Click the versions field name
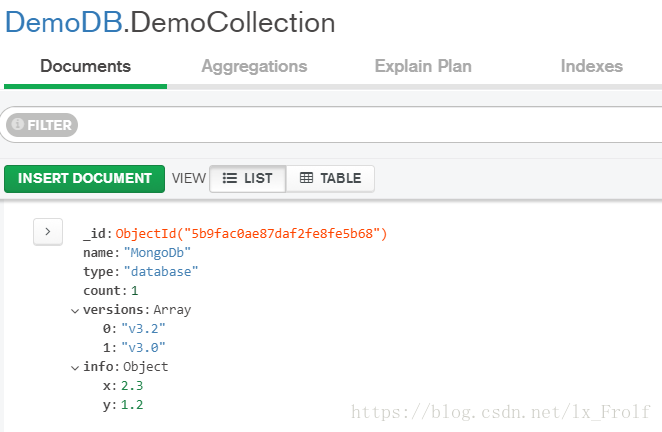This screenshot has width=662, height=432. click(x=114, y=310)
